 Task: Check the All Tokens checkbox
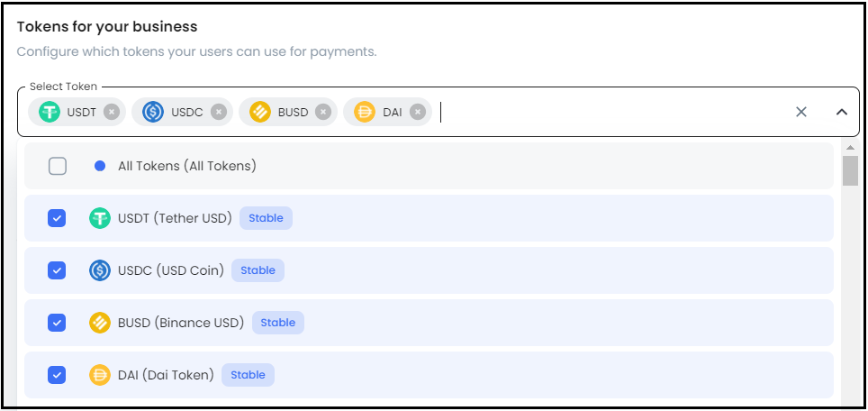click(58, 166)
